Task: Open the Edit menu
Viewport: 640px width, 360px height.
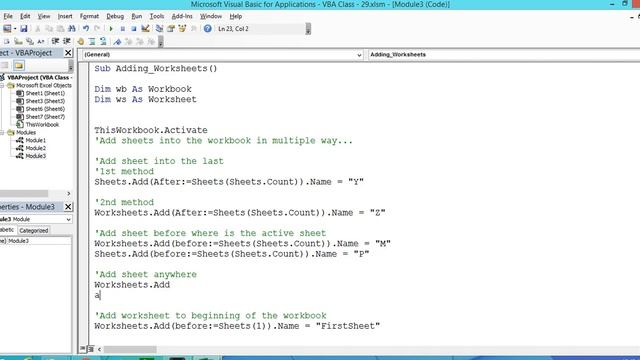Action: [25, 16]
